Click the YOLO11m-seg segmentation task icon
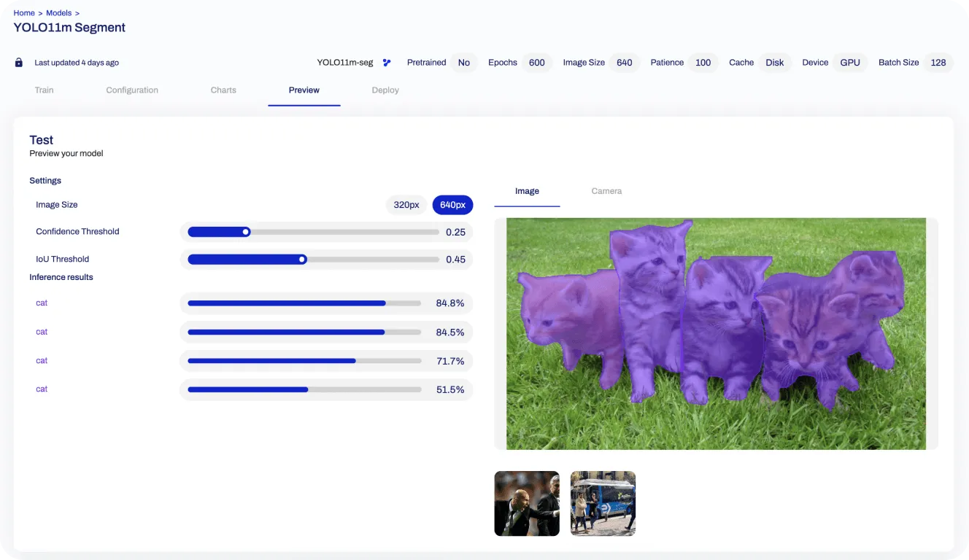 387,63
